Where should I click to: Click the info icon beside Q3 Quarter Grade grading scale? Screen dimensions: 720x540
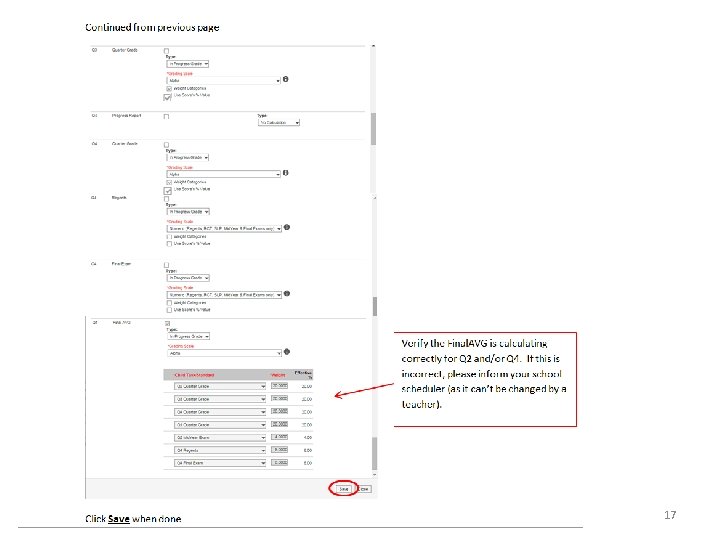[x=285, y=79]
